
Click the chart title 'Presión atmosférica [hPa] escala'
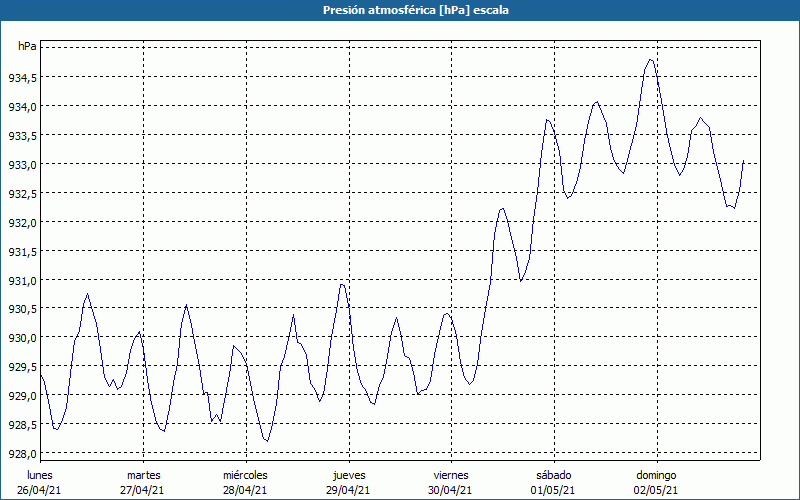pos(416,10)
